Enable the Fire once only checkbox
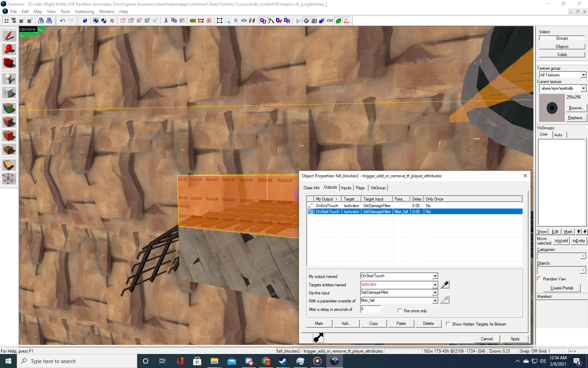The image size is (588, 368). 400,311
